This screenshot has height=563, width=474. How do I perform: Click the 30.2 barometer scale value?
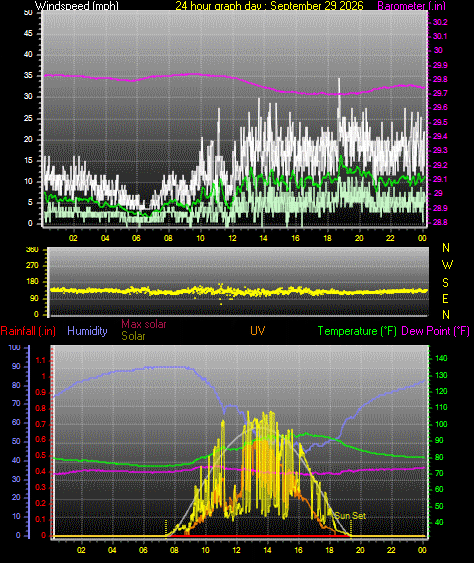click(x=440, y=22)
